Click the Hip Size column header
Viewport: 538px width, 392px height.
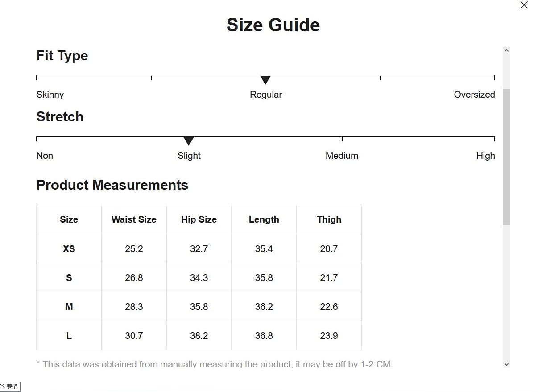tap(199, 219)
